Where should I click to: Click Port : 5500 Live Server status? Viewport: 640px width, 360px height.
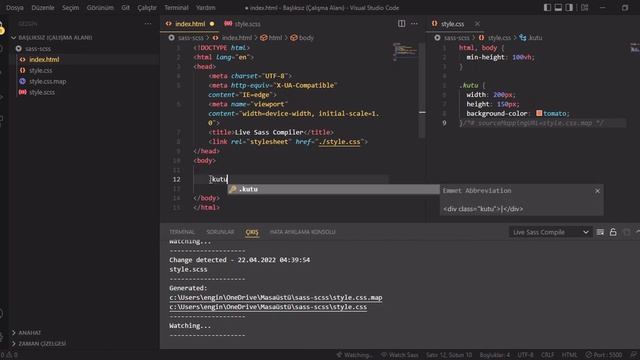[604, 355]
